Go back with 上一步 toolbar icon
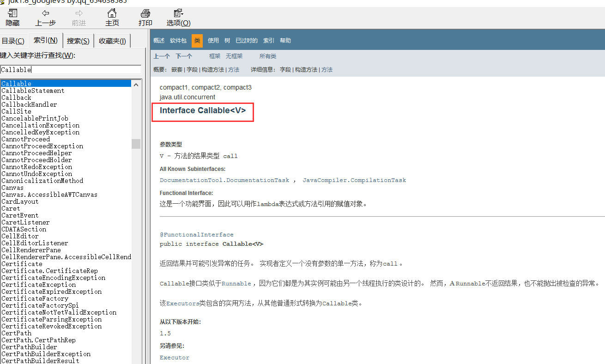 45,18
